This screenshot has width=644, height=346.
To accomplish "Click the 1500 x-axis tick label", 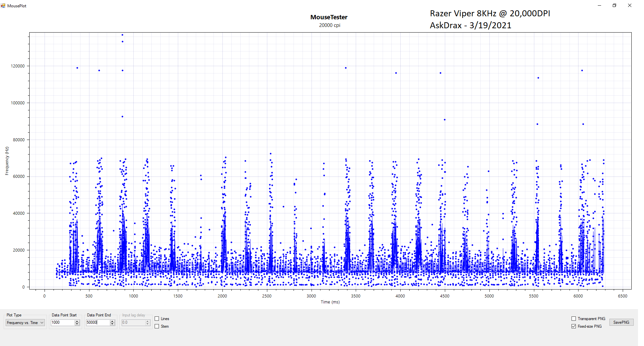I will (178, 296).
